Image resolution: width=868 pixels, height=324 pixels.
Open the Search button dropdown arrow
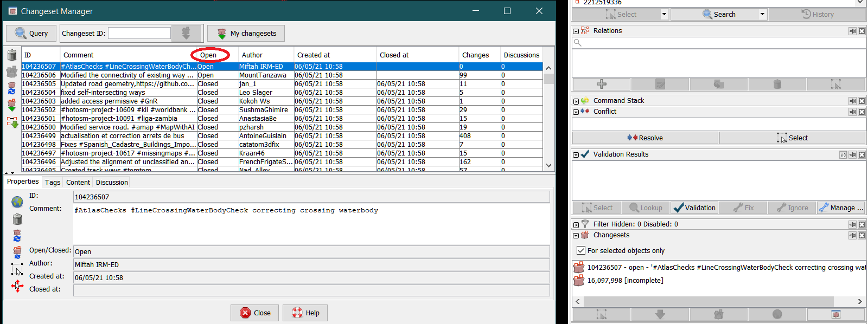(762, 15)
